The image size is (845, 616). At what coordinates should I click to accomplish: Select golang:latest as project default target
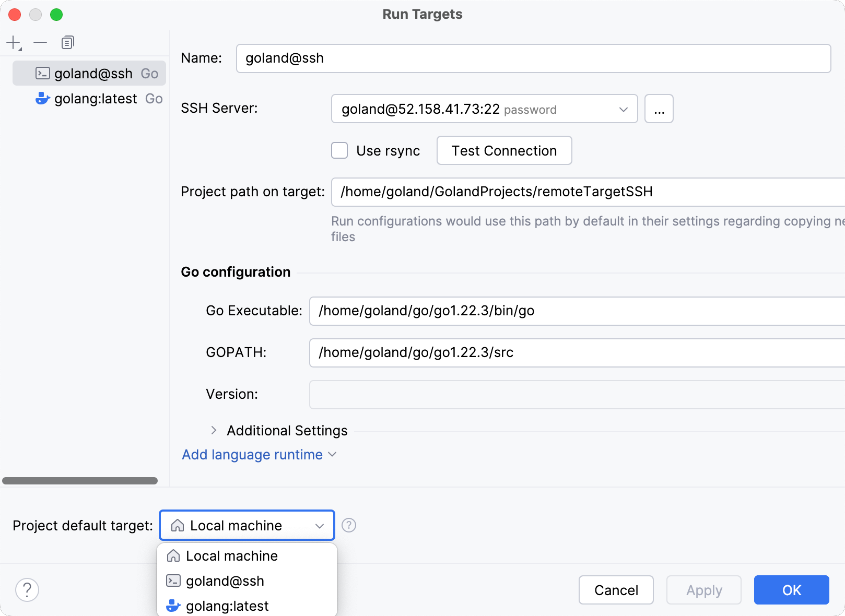click(x=227, y=606)
